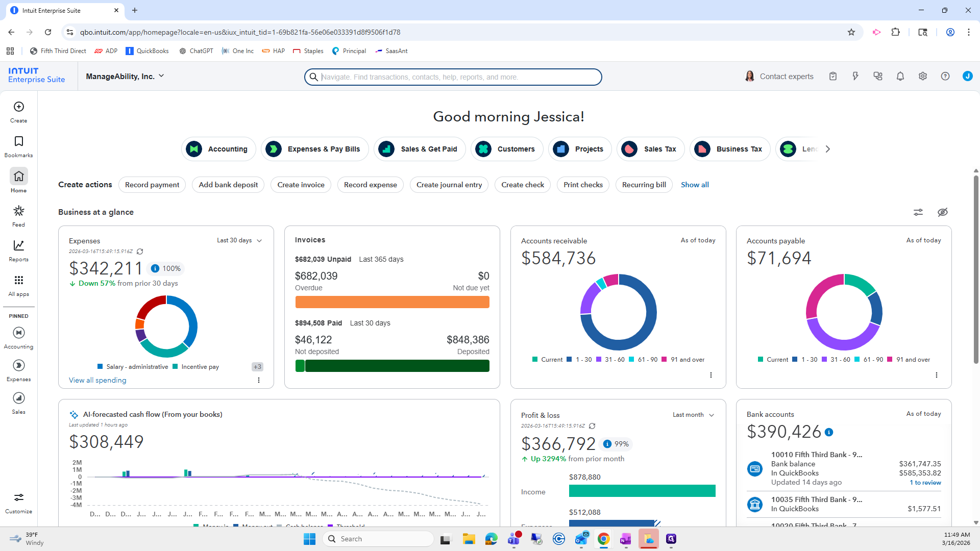
Task: Open the Feed sidebar icon
Action: click(x=19, y=211)
